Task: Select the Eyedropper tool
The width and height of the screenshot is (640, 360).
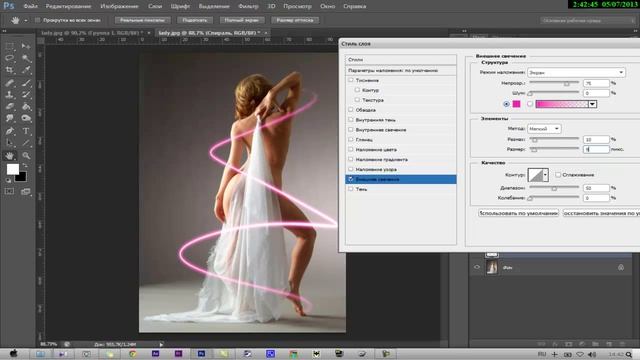Action: [26, 70]
